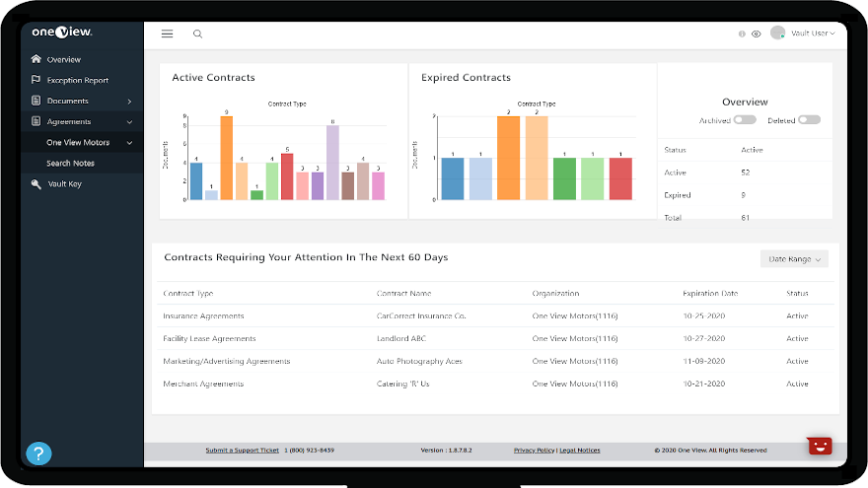
Task: Click the tallest orange bar in Active Contracts
Action: coord(226,158)
